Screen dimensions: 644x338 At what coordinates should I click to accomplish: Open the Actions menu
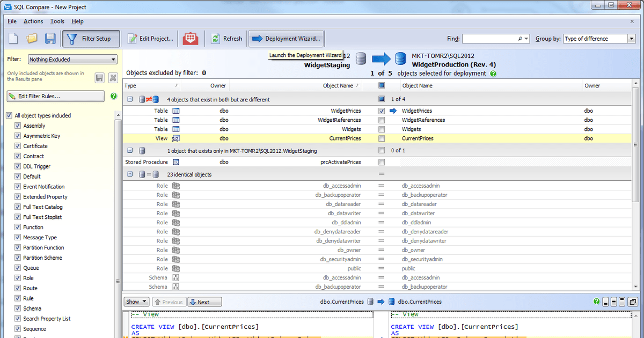tap(33, 21)
